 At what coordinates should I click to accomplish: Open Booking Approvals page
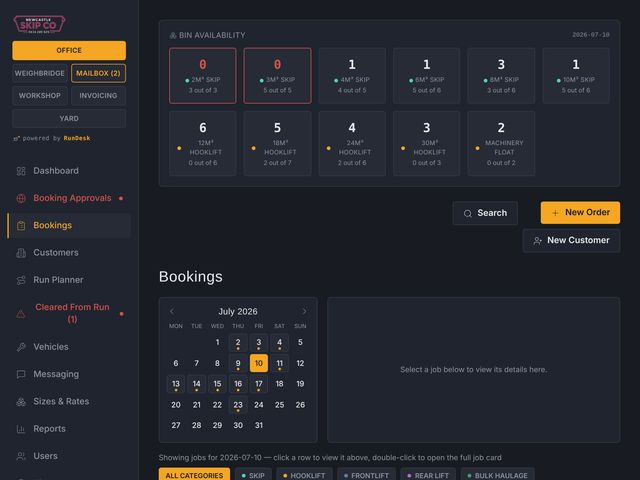coord(69,198)
